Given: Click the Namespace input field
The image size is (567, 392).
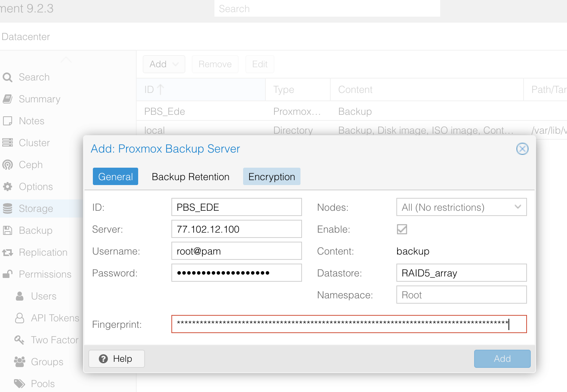Looking at the screenshot, I should coord(461,295).
